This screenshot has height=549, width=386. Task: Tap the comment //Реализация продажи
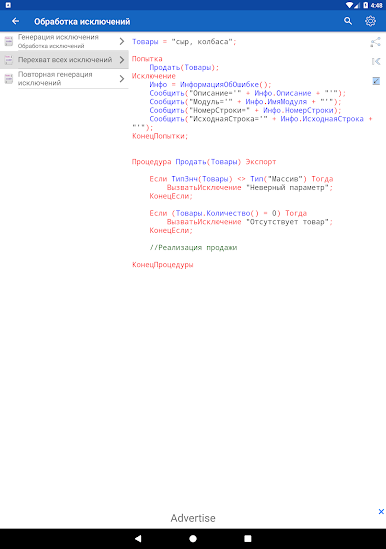[193, 248]
